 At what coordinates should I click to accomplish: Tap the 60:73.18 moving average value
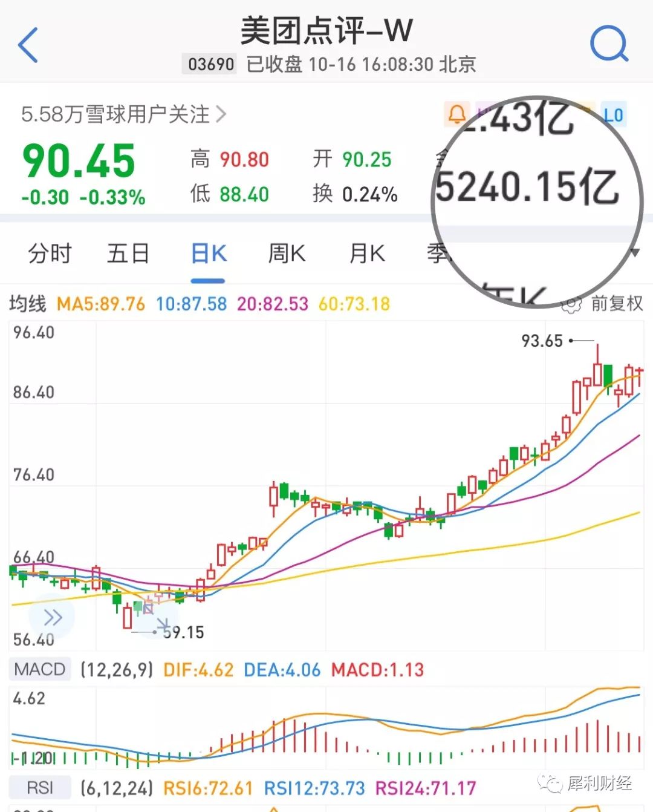click(x=354, y=304)
